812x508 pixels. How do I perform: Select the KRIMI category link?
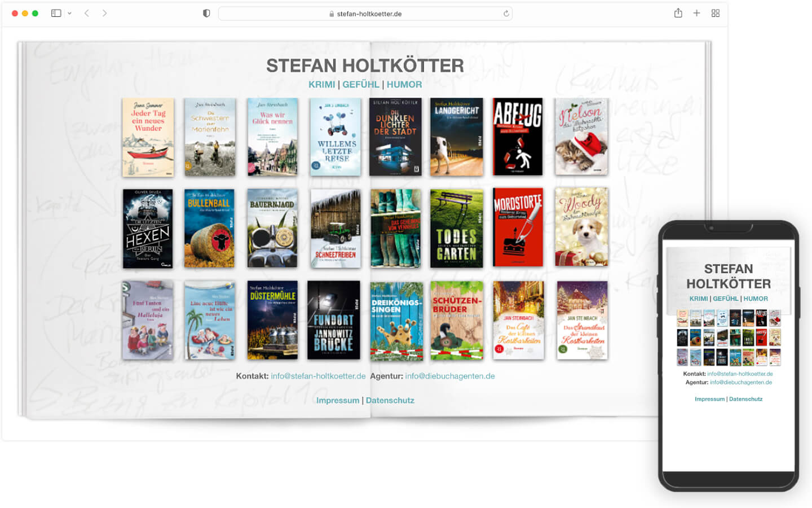tap(321, 85)
